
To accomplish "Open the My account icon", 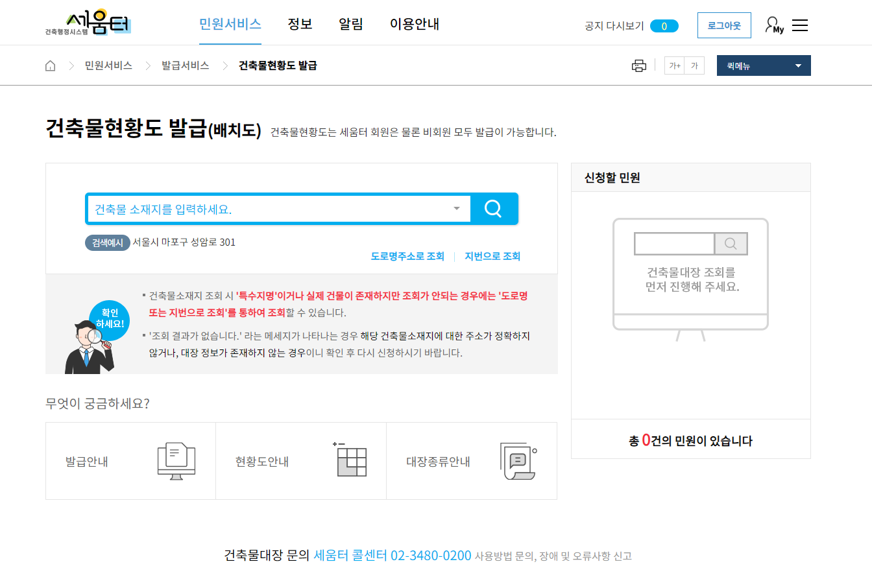I will click(773, 25).
